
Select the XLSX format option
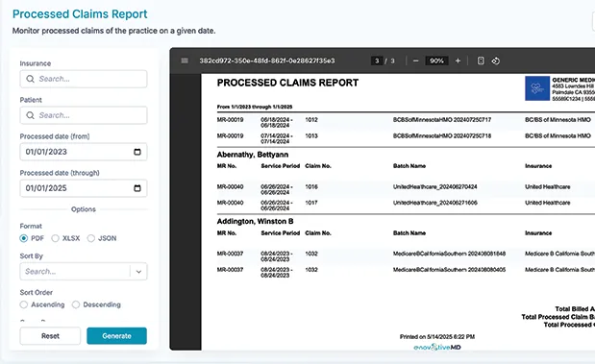(x=56, y=238)
